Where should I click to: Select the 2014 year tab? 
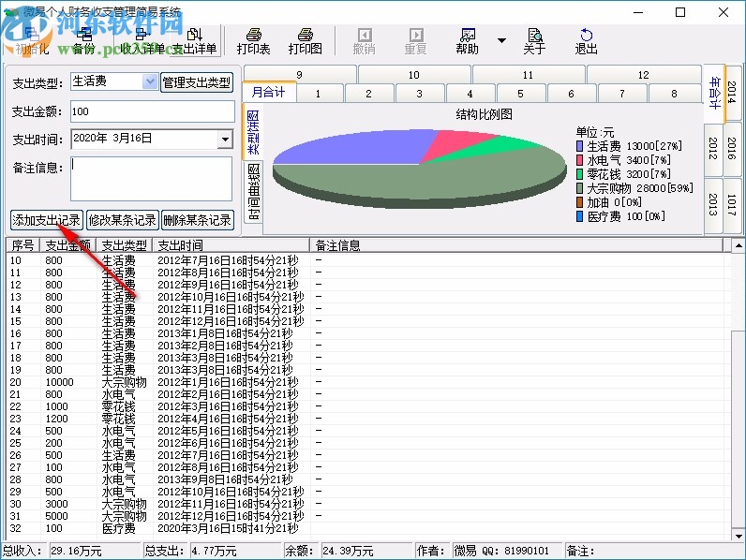pyautogui.click(x=732, y=93)
